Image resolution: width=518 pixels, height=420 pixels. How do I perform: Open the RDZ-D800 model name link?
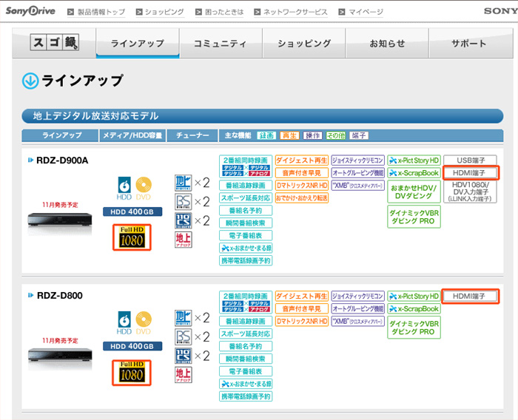pyautogui.click(x=59, y=296)
